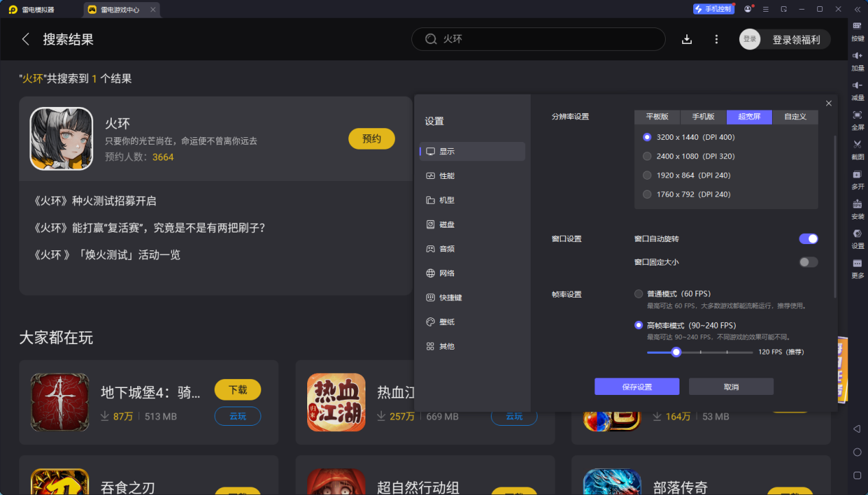Click the 热血江湖 game icon
Image resolution: width=868 pixels, height=495 pixels.
(x=336, y=402)
